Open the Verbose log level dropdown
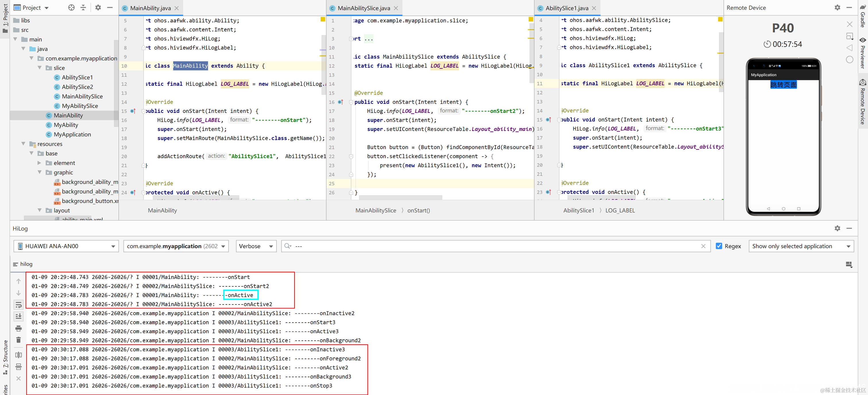Image resolution: width=868 pixels, height=395 pixels. click(x=256, y=246)
